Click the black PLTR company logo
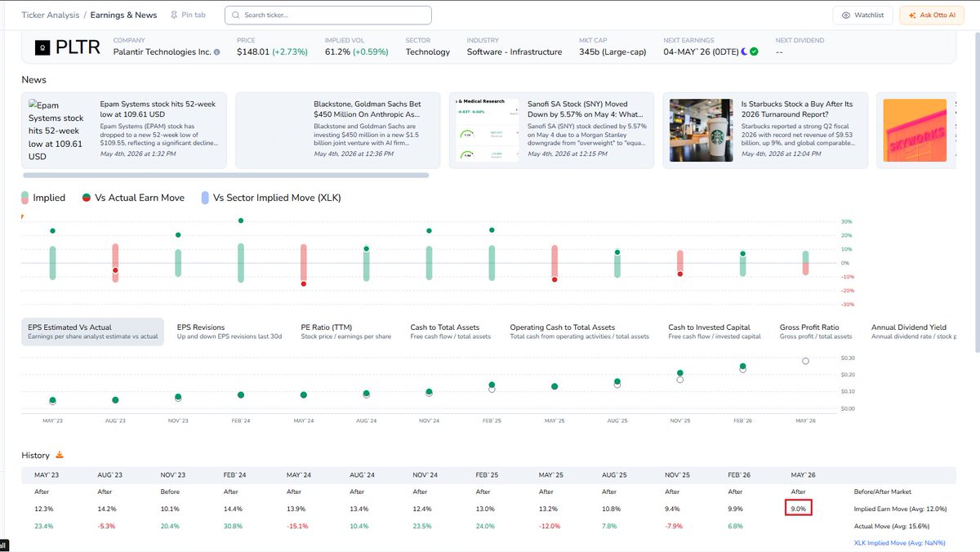Viewport: 980px width, 552px height. pyautogui.click(x=42, y=48)
